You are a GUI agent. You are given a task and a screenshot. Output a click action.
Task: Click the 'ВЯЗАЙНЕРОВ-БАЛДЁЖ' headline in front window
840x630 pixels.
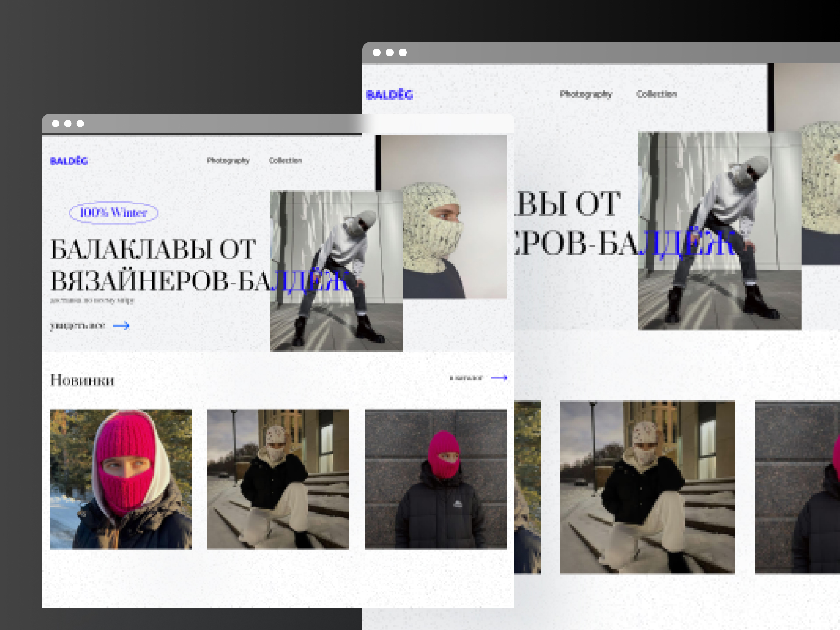point(199,281)
